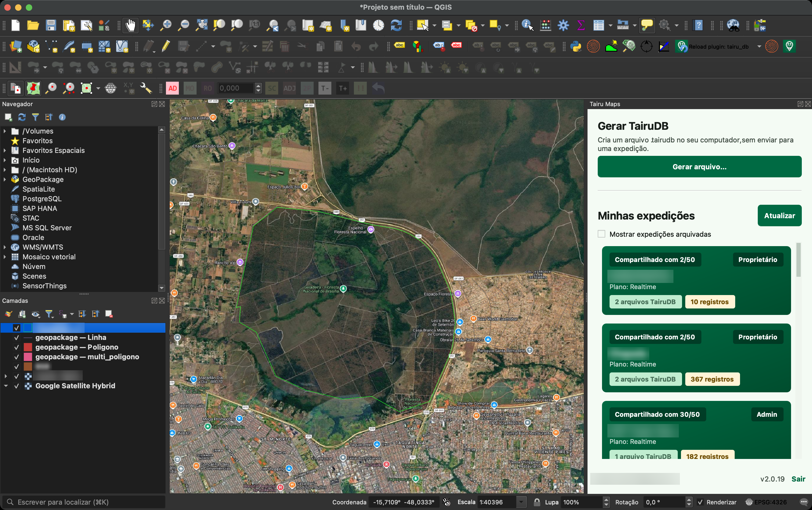Click the Zoom In magnifier tool
This screenshot has width=812, height=510.
click(165, 25)
